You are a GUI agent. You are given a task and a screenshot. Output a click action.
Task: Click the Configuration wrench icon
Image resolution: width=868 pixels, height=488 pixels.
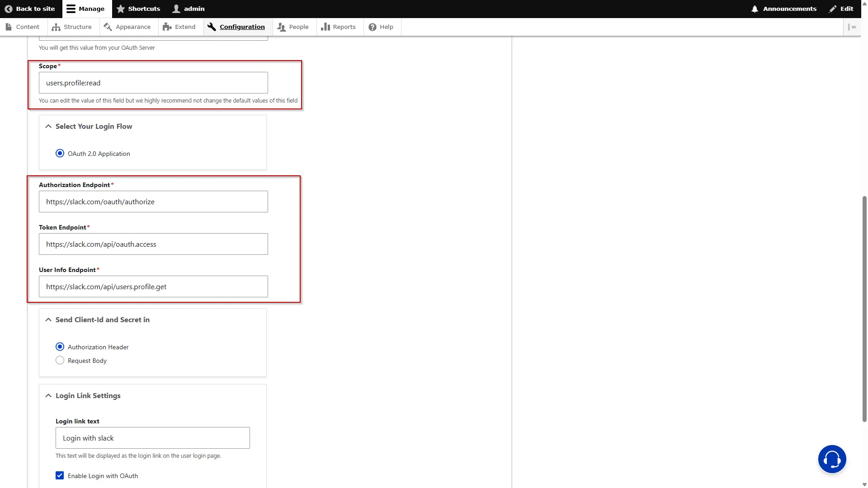coord(212,27)
